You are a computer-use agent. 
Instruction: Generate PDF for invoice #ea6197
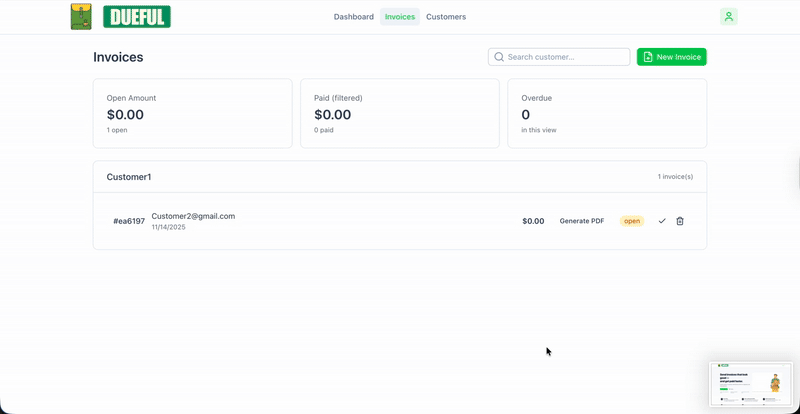click(x=582, y=221)
